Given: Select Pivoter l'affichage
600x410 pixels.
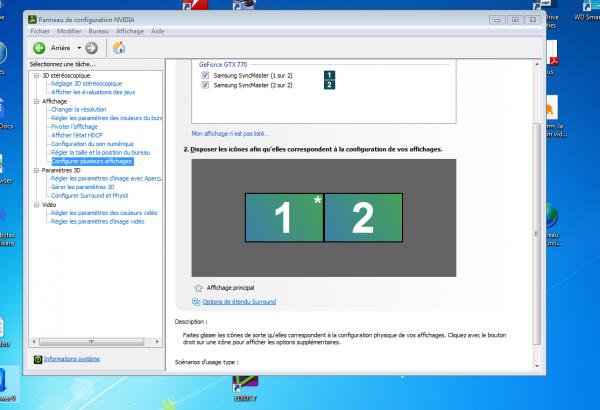Looking at the screenshot, I should point(74,126).
